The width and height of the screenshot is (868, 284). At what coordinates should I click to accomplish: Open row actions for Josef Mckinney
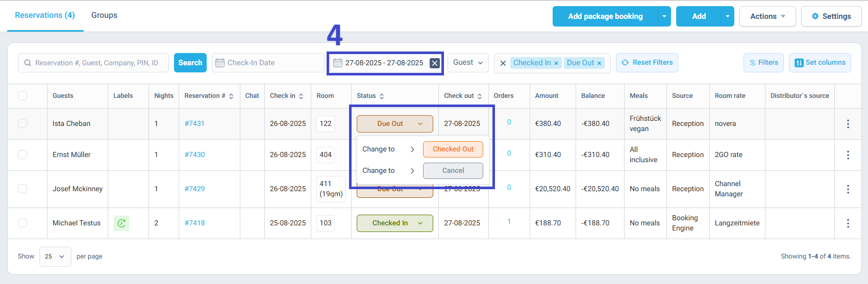pyautogui.click(x=848, y=189)
